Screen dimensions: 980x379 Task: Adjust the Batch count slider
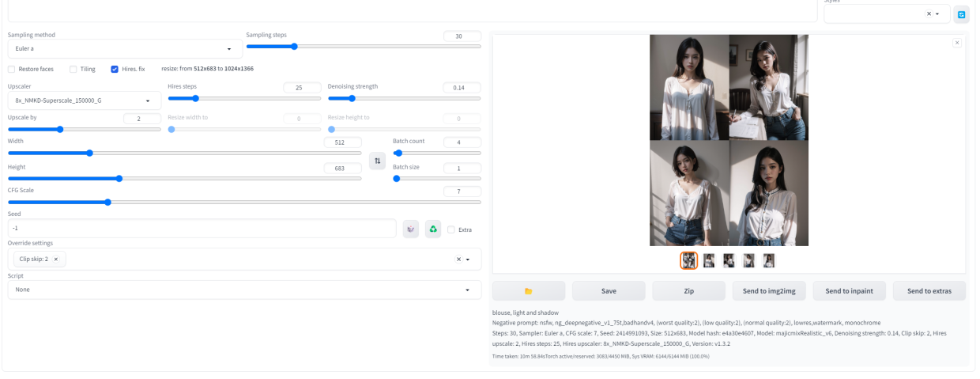[437, 153]
